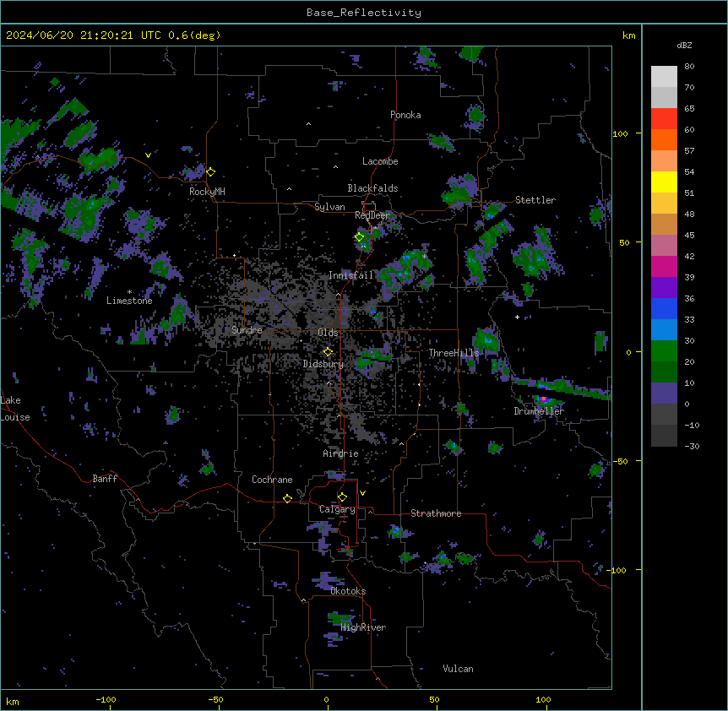Select the yellow diamond marker above Calgary
Viewport: 728px width, 711px height.
[343, 497]
